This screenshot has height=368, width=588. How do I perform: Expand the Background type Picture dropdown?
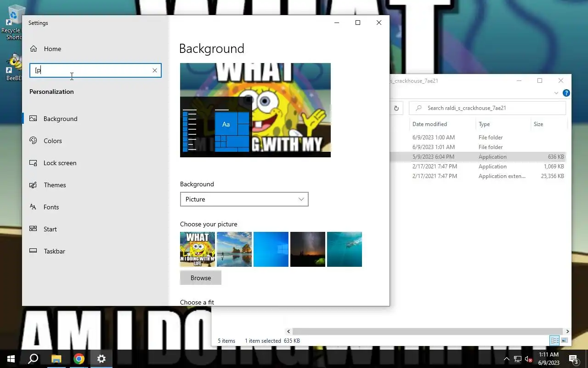click(244, 199)
